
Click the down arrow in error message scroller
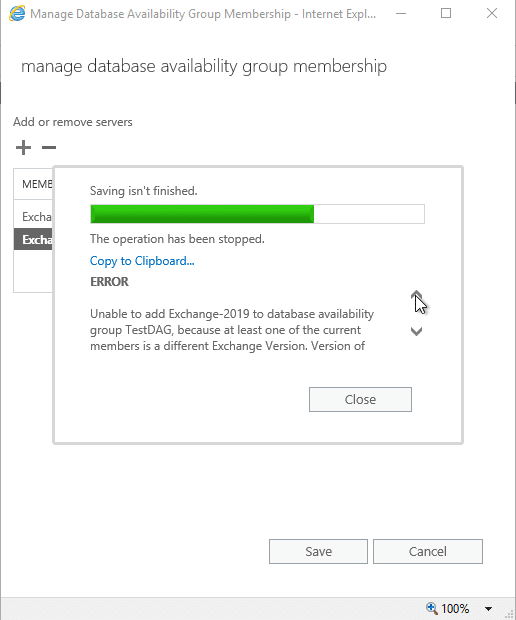pyautogui.click(x=416, y=331)
